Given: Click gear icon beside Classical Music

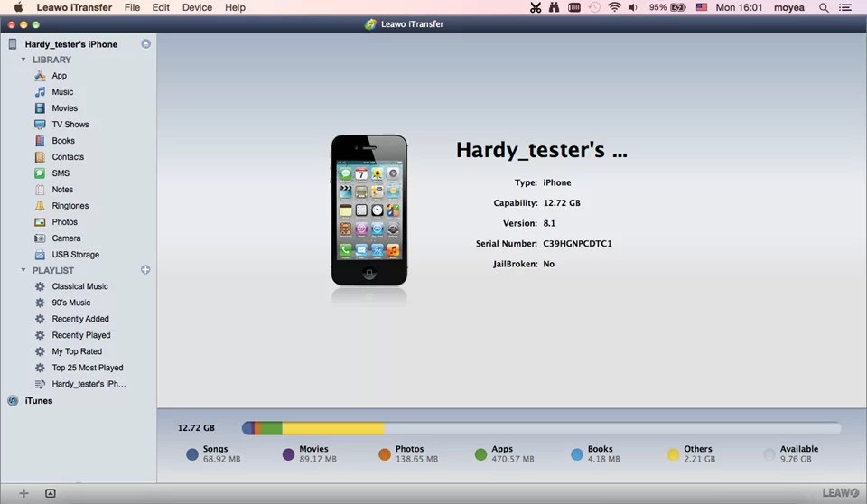Looking at the screenshot, I should pyautogui.click(x=40, y=286).
